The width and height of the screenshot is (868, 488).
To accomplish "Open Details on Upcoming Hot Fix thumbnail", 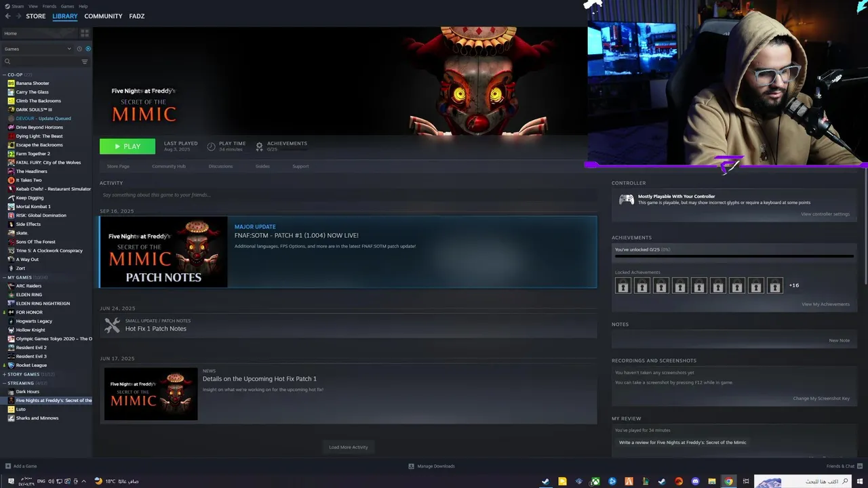I will [x=151, y=394].
